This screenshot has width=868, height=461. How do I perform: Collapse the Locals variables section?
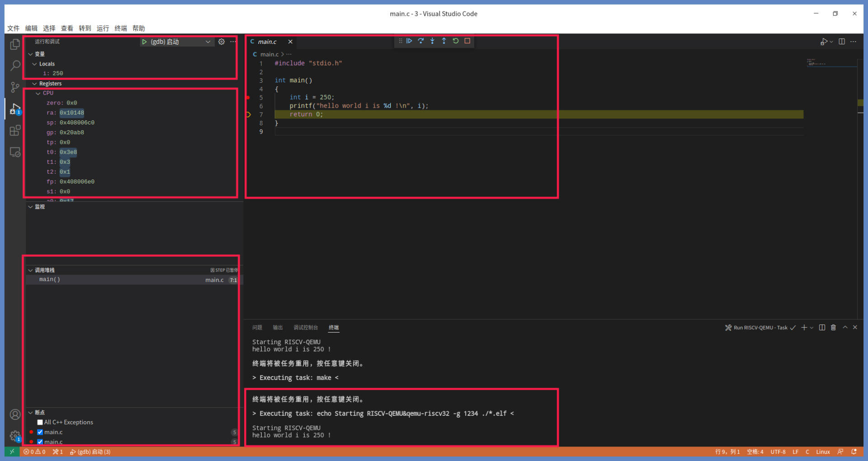[35, 64]
